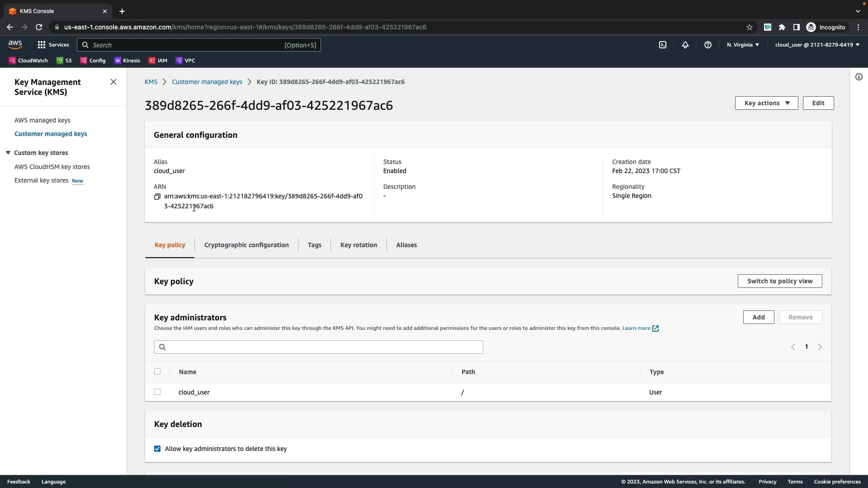Copy the key ARN with copy icon

157,197
